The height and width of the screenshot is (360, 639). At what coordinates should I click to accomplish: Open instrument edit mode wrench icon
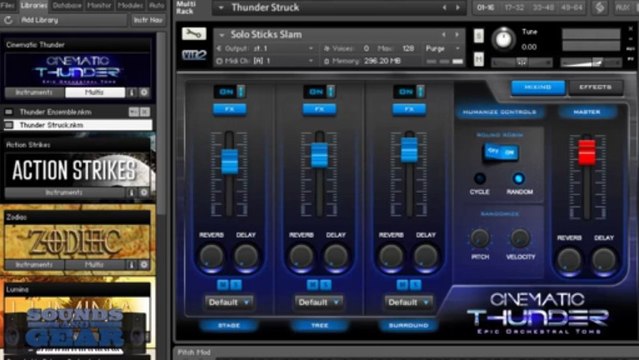coord(194,34)
